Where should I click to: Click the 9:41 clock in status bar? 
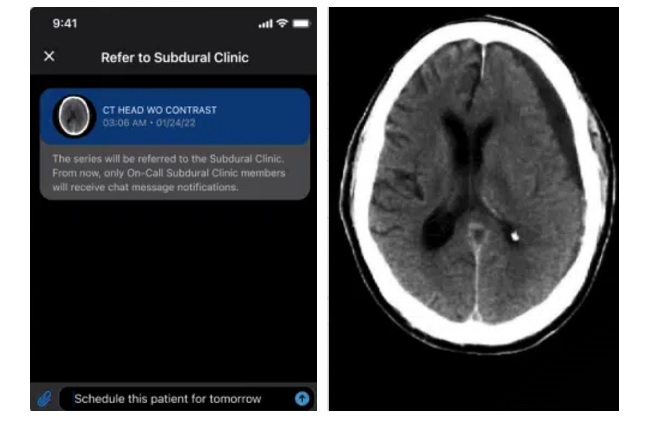[x=65, y=23]
